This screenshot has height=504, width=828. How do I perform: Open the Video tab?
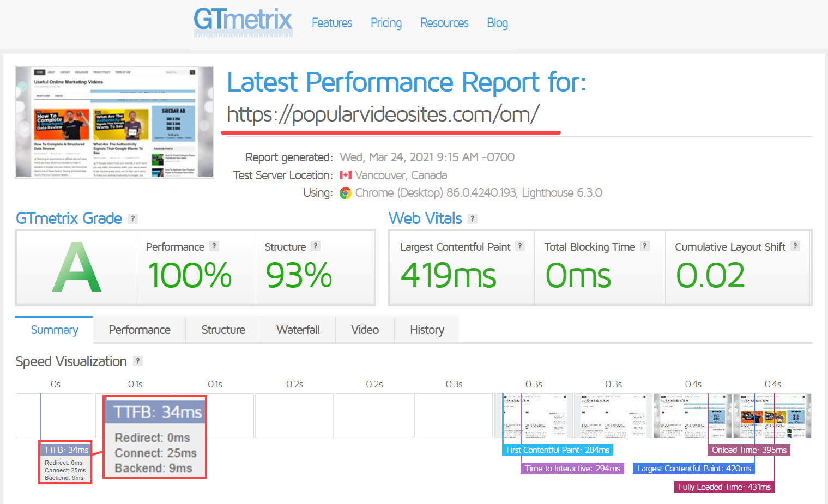(365, 330)
